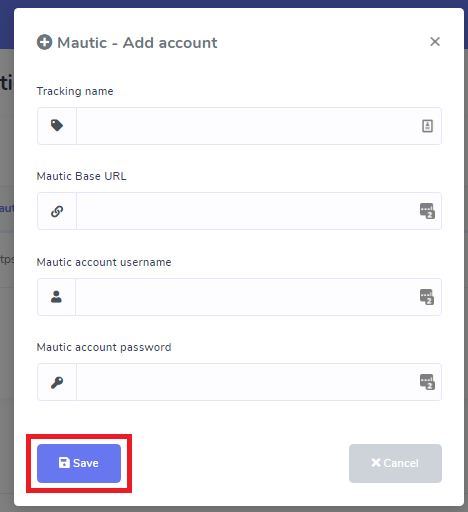Click password manager icon in Base URL field
The width and height of the screenshot is (468, 512).
pyautogui.click(x=427, y=211)
